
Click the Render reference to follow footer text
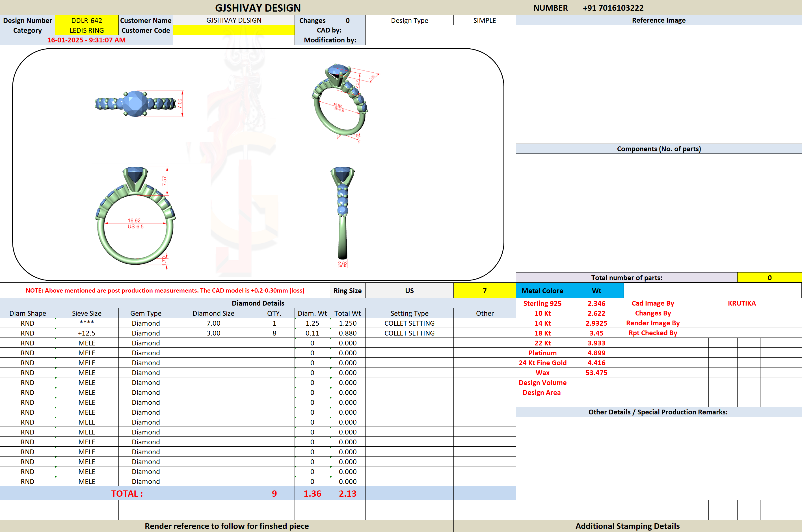click(x=227, y=526)
